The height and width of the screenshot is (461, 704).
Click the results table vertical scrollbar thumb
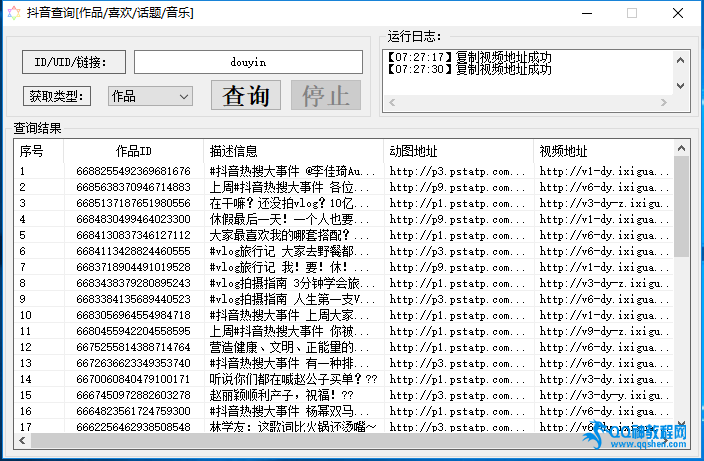click(x=681, y=206)
